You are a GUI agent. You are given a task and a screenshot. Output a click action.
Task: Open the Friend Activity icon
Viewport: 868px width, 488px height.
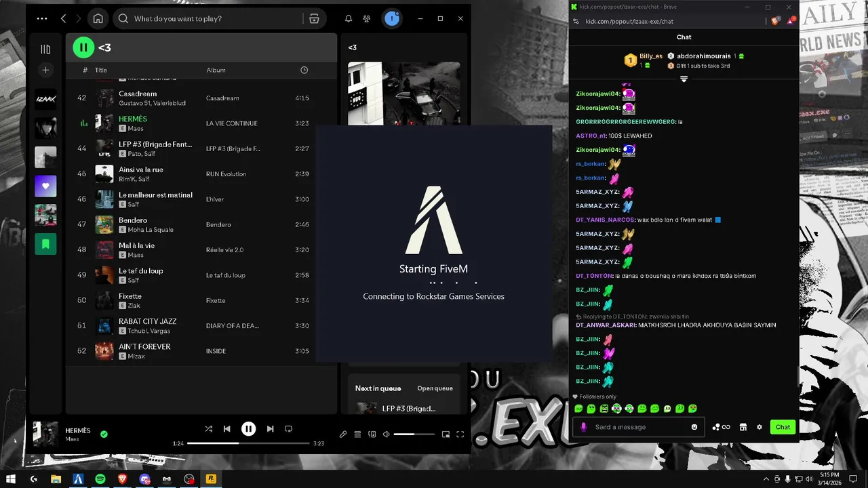367,19
